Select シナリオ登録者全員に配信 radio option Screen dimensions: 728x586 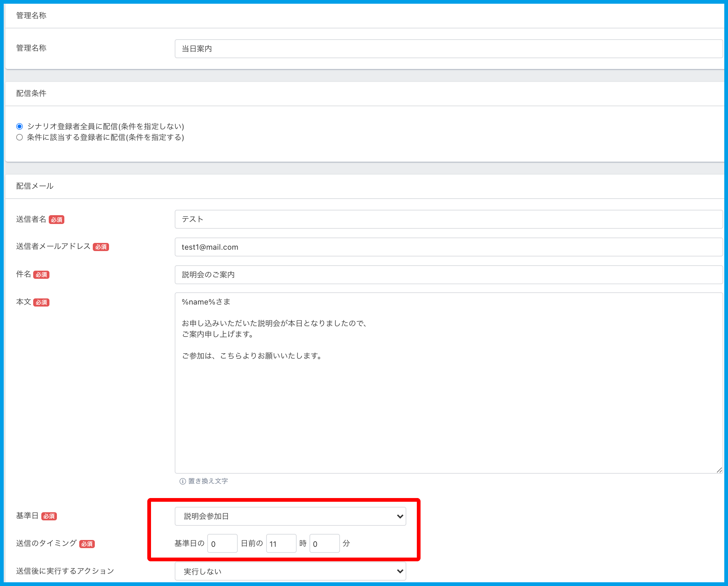click(20, 127)
